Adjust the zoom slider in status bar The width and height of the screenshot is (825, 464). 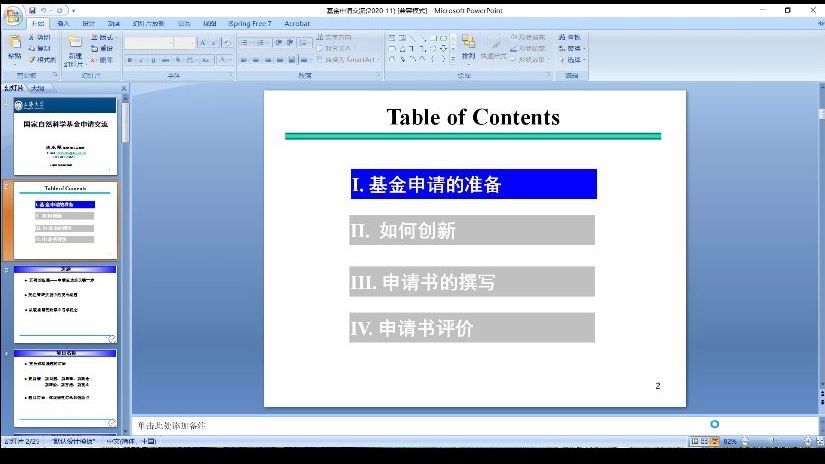pyautogui.click(x=772, y=441)
